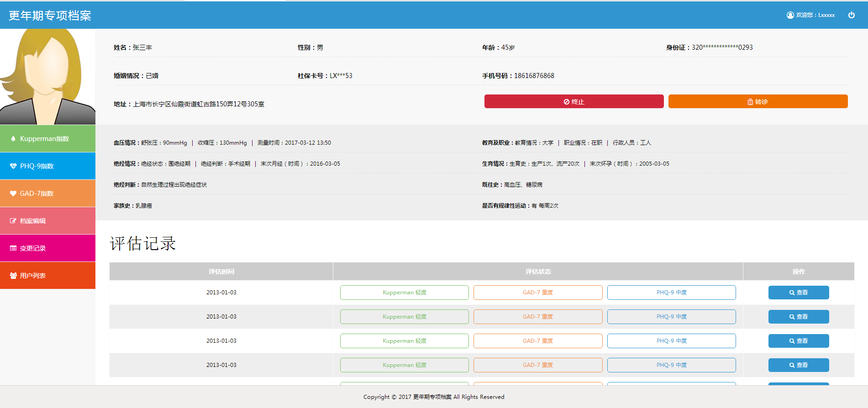
Task: Open the Kupperman指数 sidebar menu
Action: pos(47,139)
